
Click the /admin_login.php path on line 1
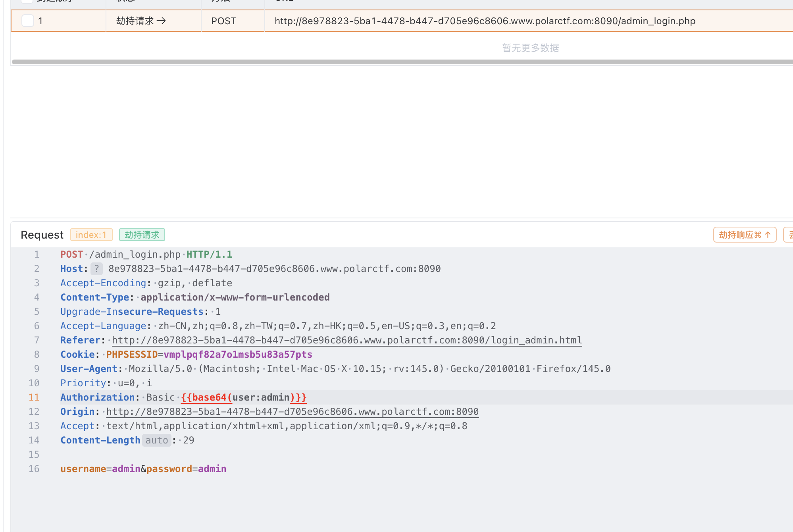click(x=135, y=254)
